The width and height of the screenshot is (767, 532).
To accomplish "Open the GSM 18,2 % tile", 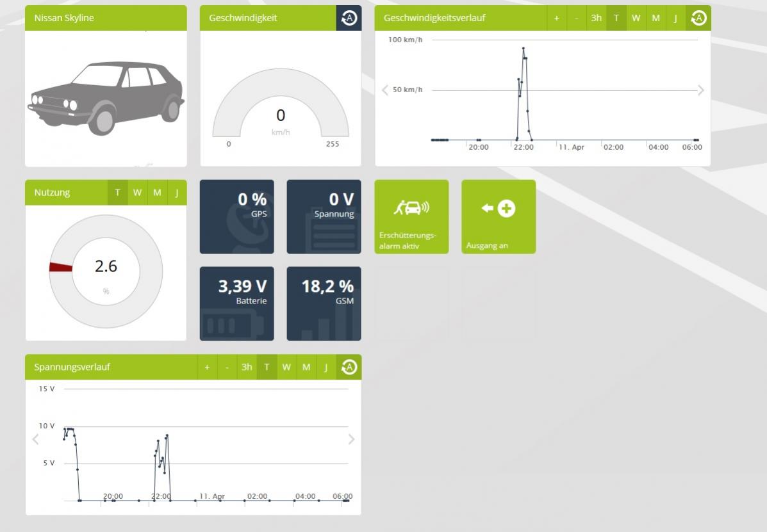I will pyautogui.click(x=324, y=303).
